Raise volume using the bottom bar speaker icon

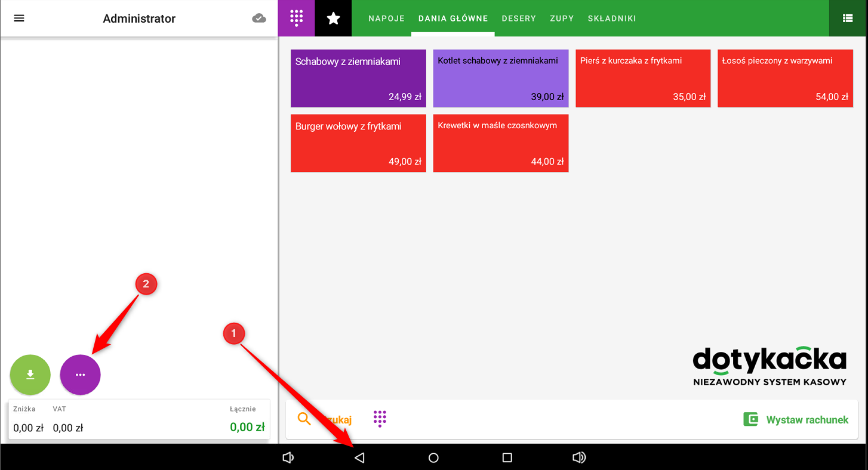(x=578, y=457)
